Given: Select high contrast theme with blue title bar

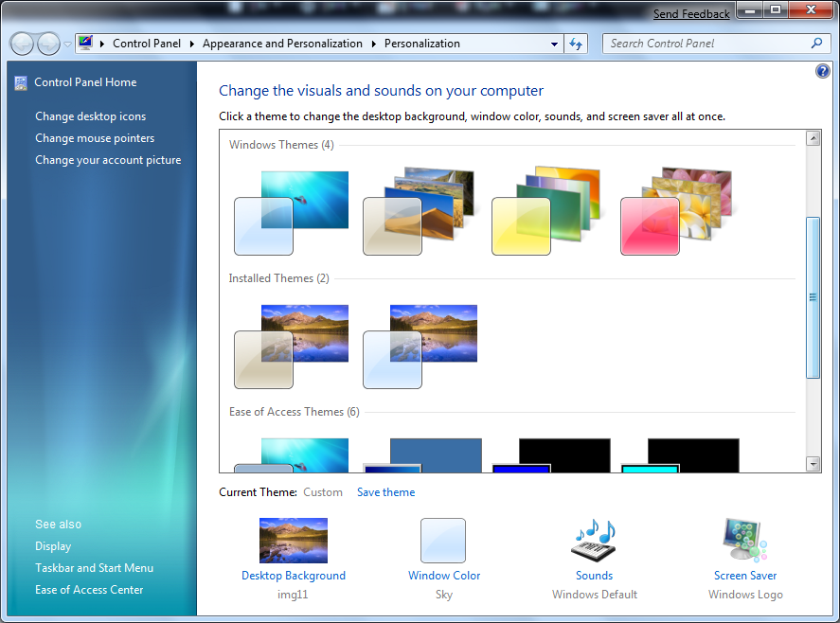Looking at the screenshot, I should pos(551,455).
